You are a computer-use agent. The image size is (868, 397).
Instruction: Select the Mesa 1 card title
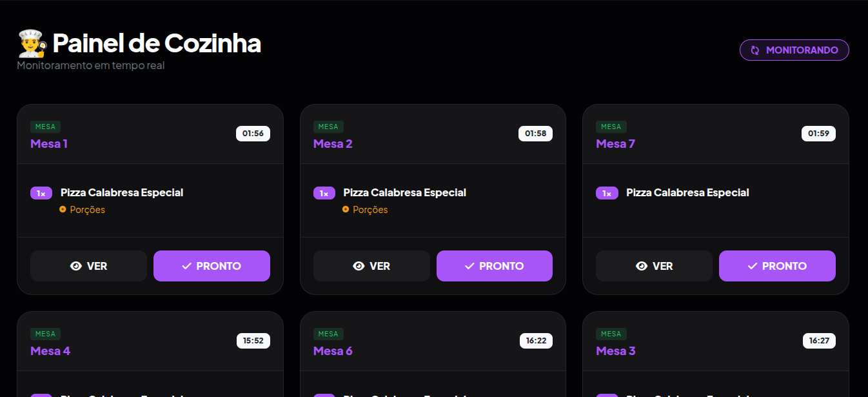(x=49, y=144)
